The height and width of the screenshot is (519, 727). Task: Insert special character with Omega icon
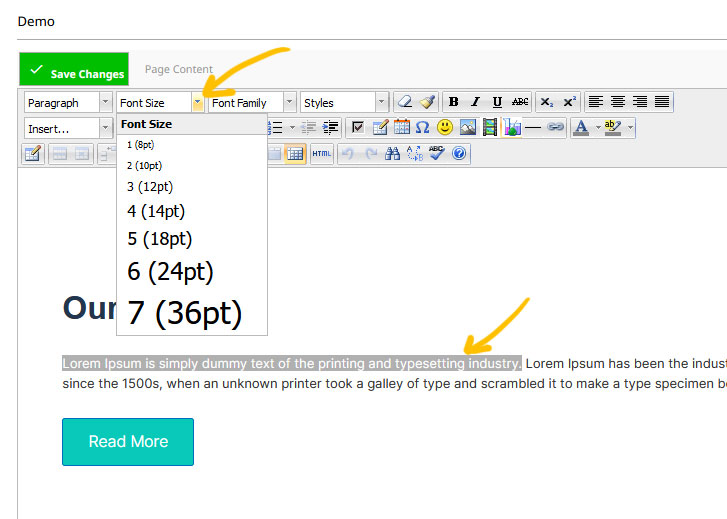pyautogui.click(x=422, y=128)
